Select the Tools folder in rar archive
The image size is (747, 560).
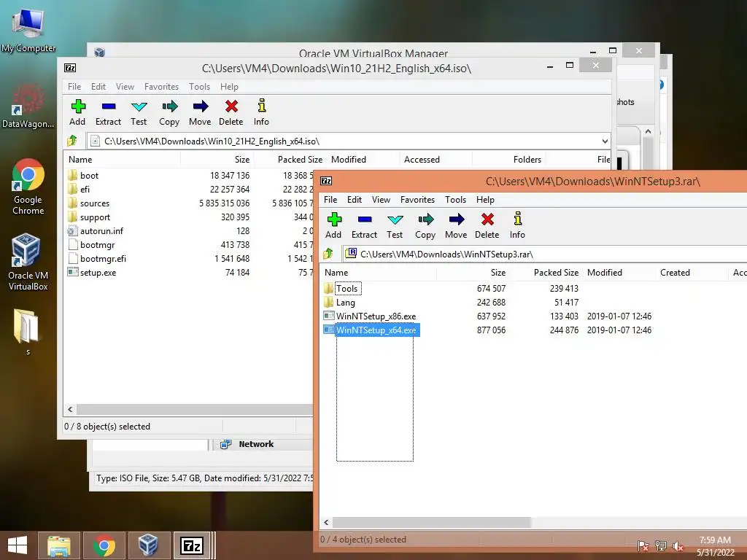click(341, 289)
